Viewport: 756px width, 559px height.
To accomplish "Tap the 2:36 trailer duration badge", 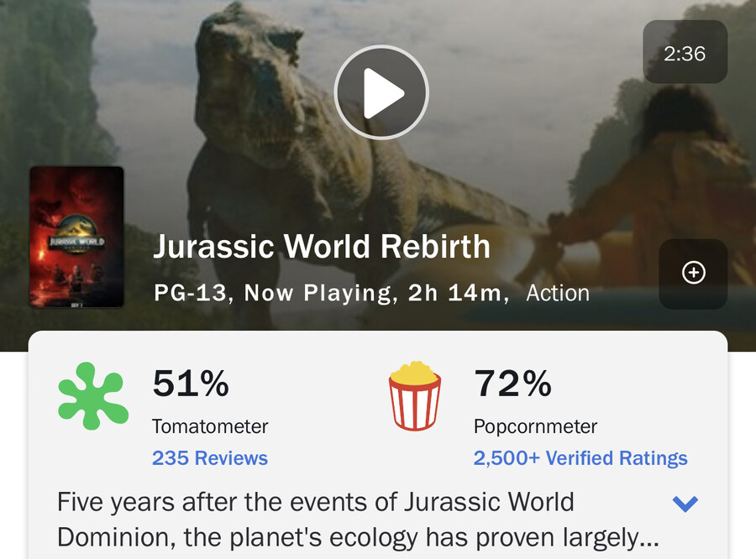I will point(685,52).
